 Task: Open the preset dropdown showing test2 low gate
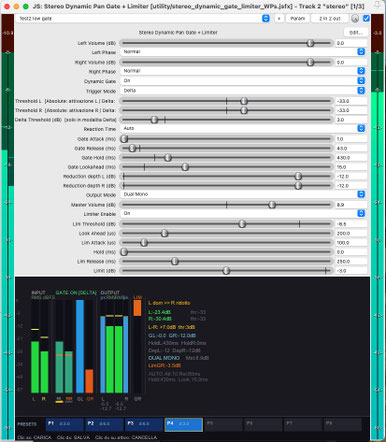click(x=142, y=18)
